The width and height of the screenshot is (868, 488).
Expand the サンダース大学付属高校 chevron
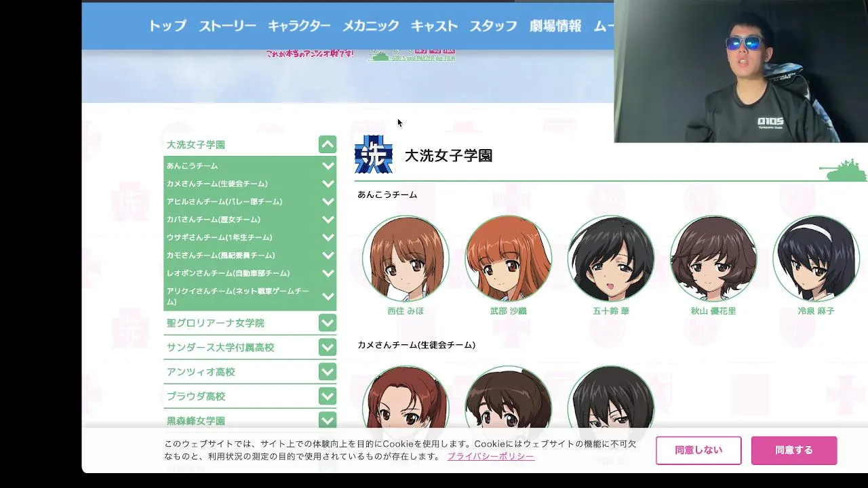click(x=328, y=348)
